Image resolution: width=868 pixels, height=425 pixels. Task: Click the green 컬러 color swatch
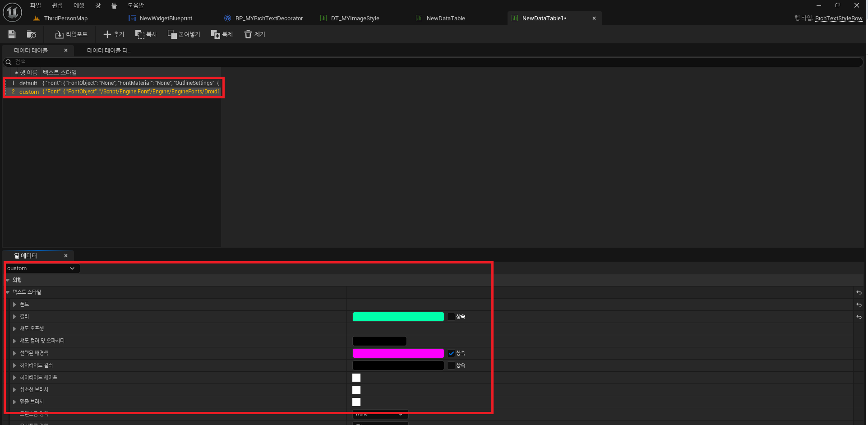(398, 316)
